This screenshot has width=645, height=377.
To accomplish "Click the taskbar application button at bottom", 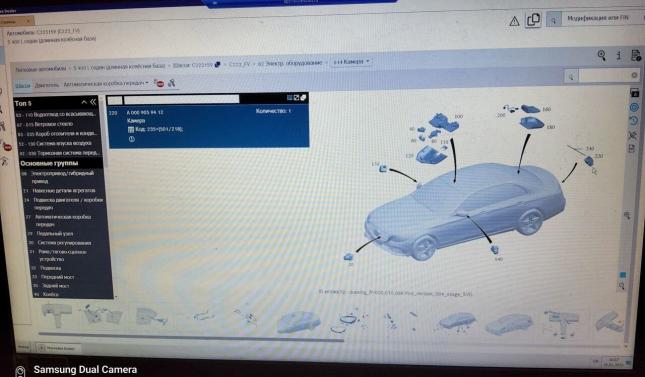I will [x=57, y=348].
